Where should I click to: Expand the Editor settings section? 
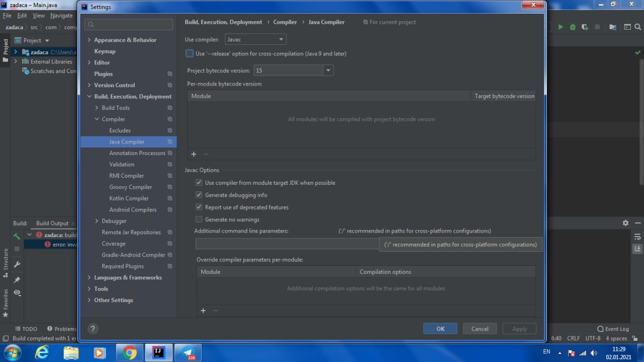click(x=89, y=62)
